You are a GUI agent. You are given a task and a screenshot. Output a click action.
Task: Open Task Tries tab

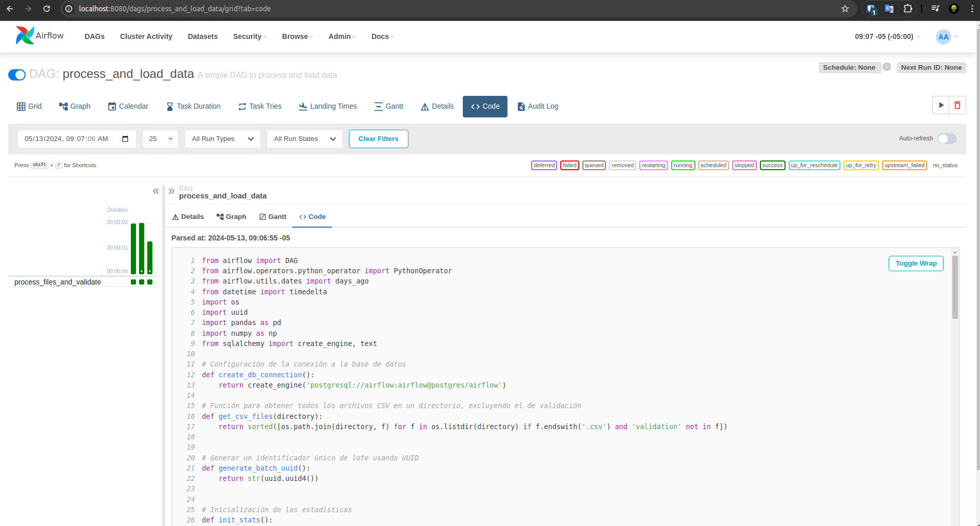(260, 106)
